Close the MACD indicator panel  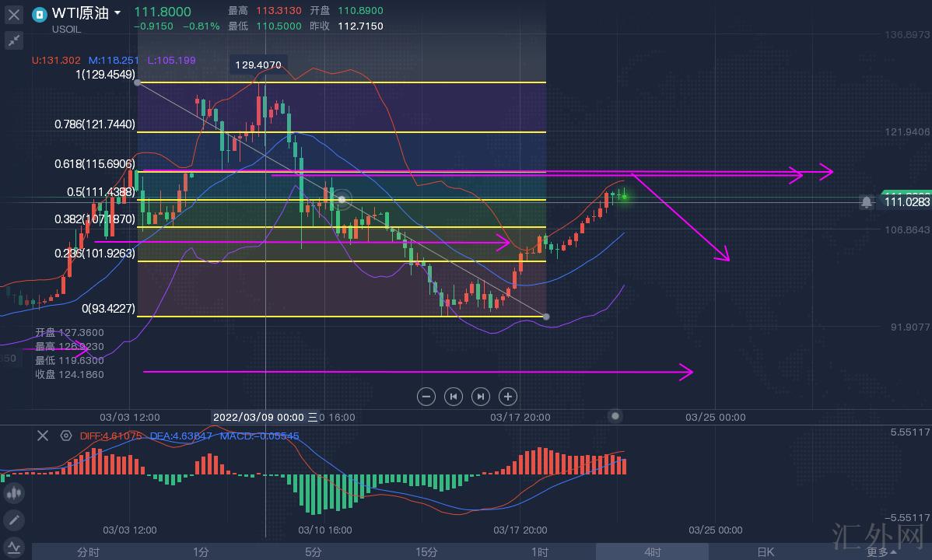click(x=43, y=436)
